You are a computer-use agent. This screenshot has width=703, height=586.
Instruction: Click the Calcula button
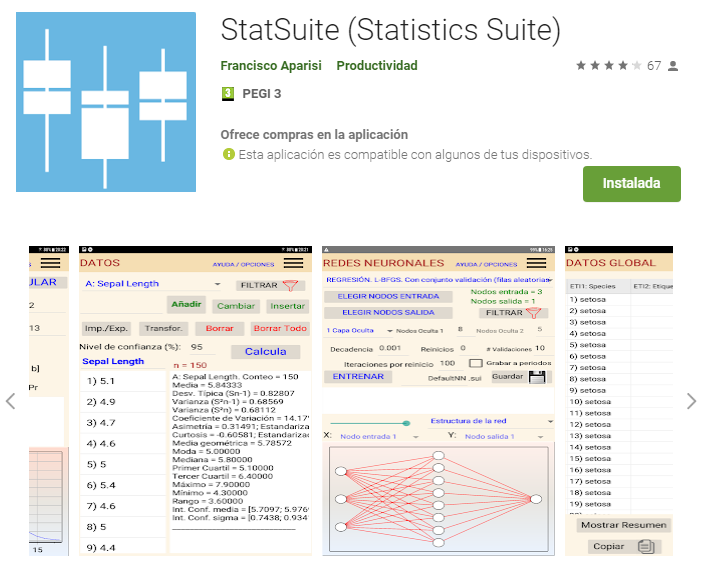click(265, 352)
